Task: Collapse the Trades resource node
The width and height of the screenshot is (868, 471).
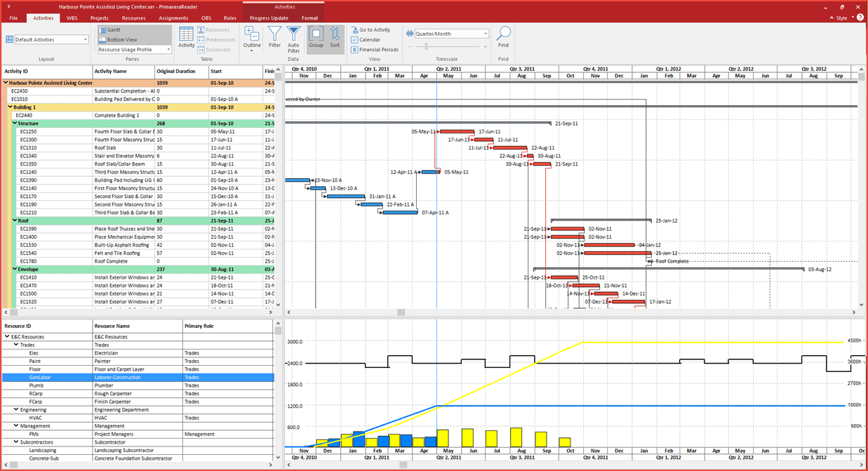Action: click(15, 345)
